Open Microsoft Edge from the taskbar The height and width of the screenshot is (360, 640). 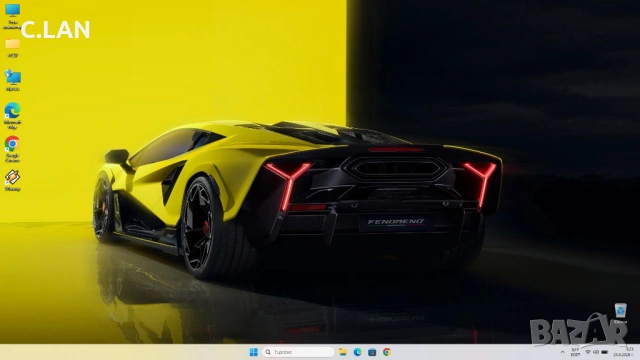point(358,352)
